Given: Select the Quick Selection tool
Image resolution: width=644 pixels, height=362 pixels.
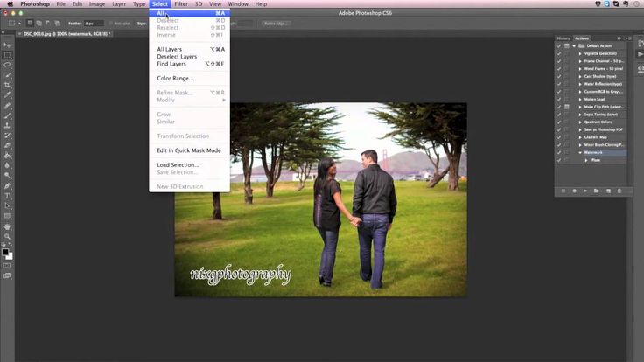Looking at the screenshot, I should [7, 75].
